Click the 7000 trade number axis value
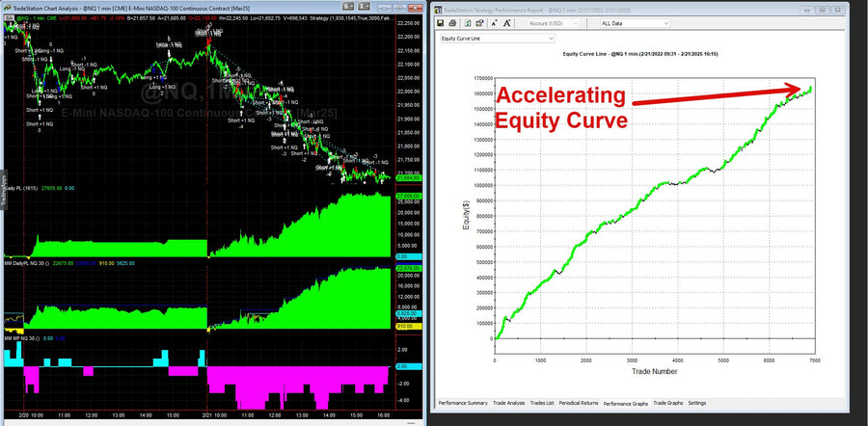The width and height of the screenshot is (868, 426). click(814, 359)
